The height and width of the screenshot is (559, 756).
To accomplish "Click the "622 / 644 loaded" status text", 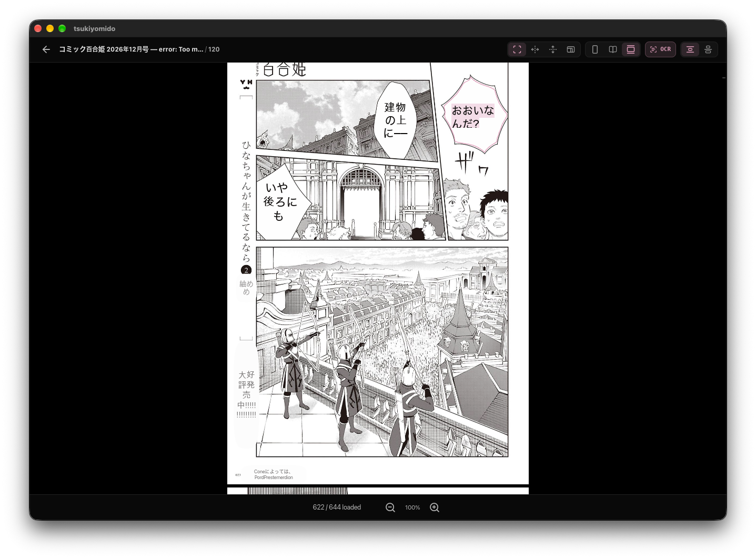I will click(x=337, y=507).
